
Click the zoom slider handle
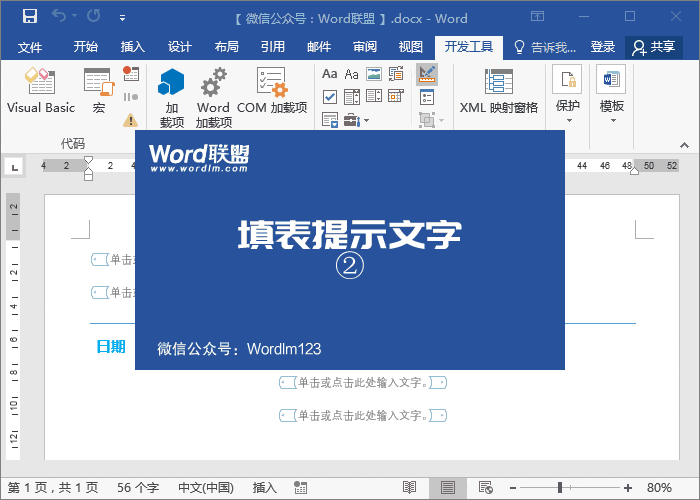coord(560,488)
